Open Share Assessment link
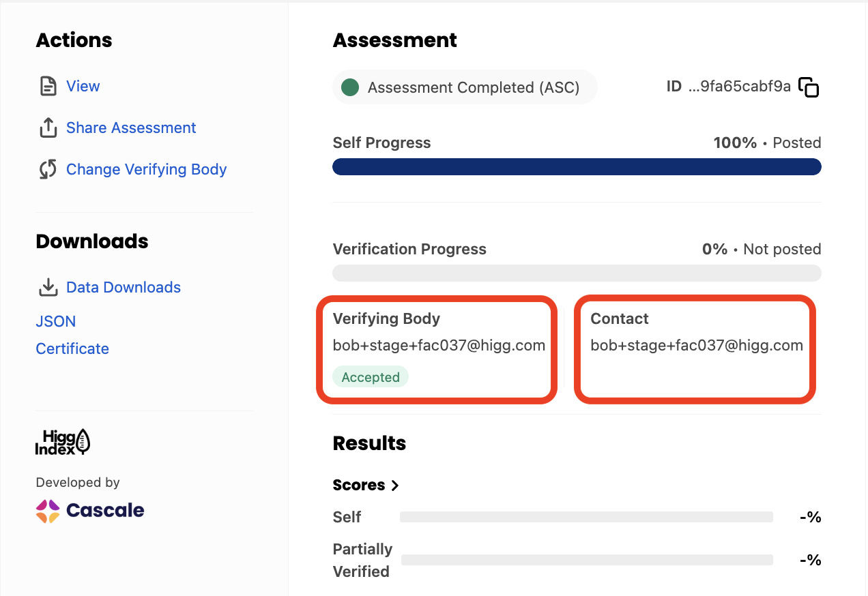Image resolution: width=868 pixels, height=596 pixels. [x=131, y=128]
